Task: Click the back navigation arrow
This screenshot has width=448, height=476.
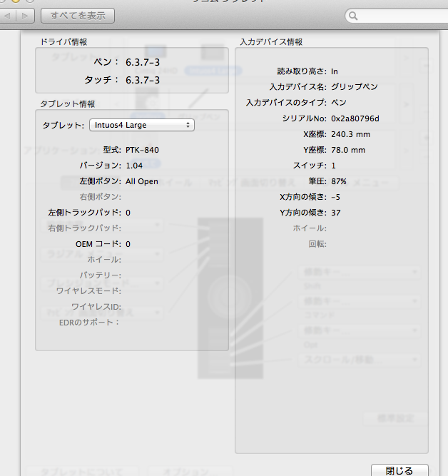Action: 6,16
